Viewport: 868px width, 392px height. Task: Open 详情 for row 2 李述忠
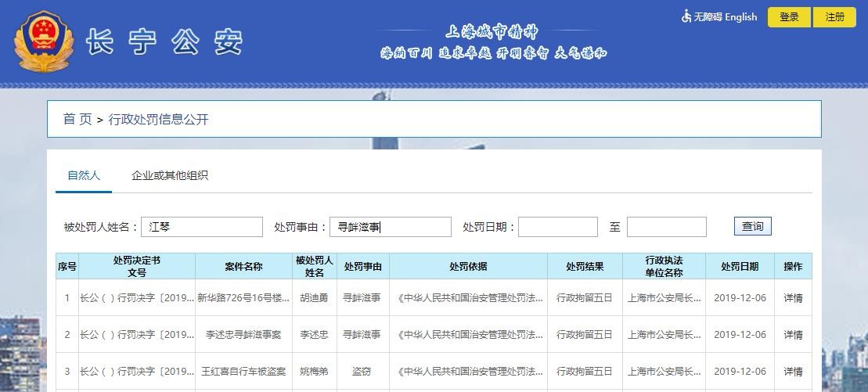click(793, 335)
